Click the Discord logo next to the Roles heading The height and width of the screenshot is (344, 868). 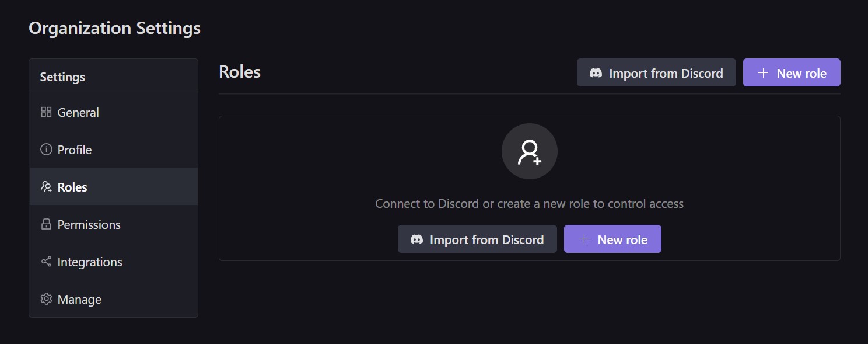(x=596, y=73)
